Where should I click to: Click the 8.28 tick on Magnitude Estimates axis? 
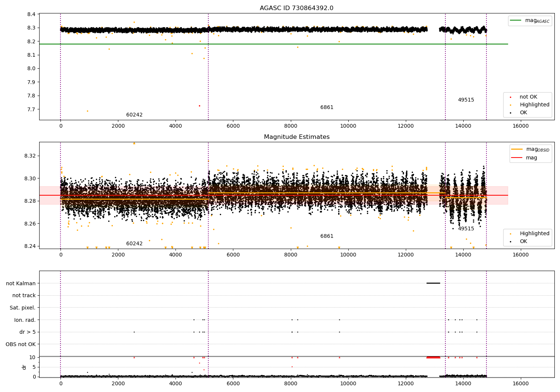pyautogui.click(x=30, y=201)
